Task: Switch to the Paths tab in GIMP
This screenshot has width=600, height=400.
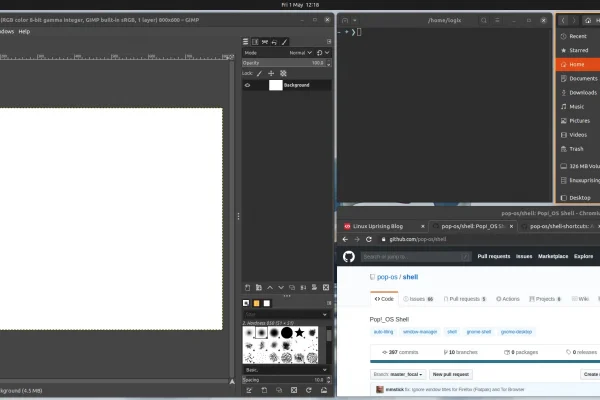Action: [x=265, y=42]
